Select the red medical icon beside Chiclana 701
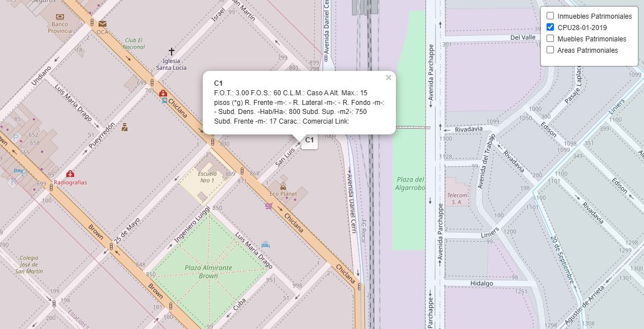The width and height of the screenshot is (644, 329). coord(163,93)
